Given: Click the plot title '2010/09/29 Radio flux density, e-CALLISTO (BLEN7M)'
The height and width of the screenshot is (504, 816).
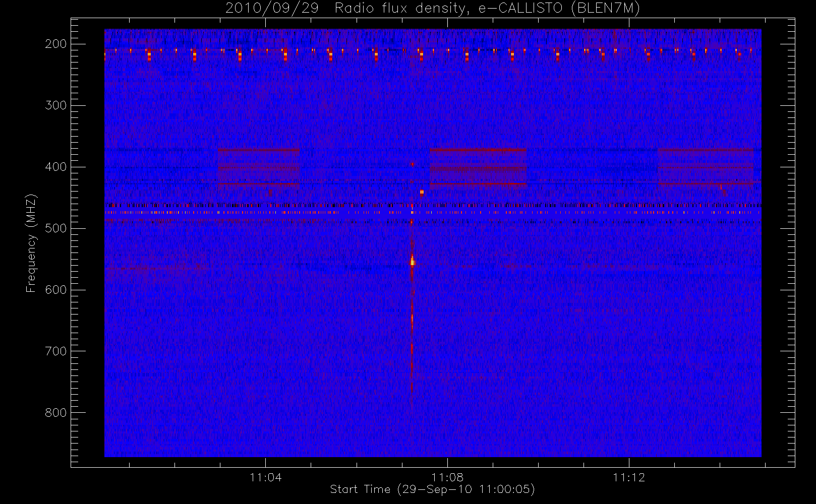Looking at the screenshot, I should (x=433, y=9).
